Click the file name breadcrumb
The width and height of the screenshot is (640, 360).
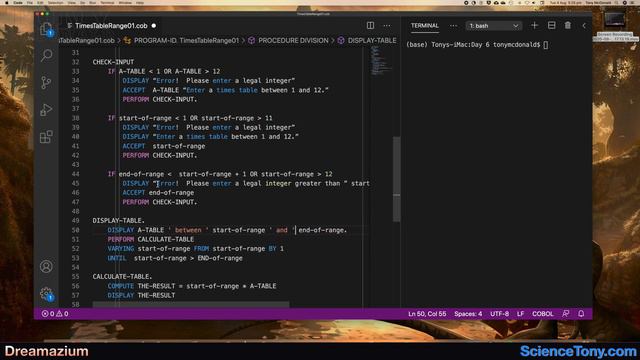[87, 40]
